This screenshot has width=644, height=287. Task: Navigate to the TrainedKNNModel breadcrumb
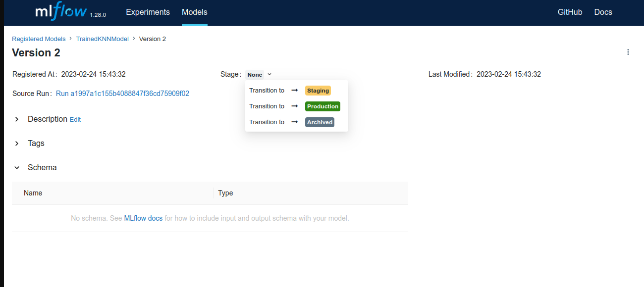[102, 39]
